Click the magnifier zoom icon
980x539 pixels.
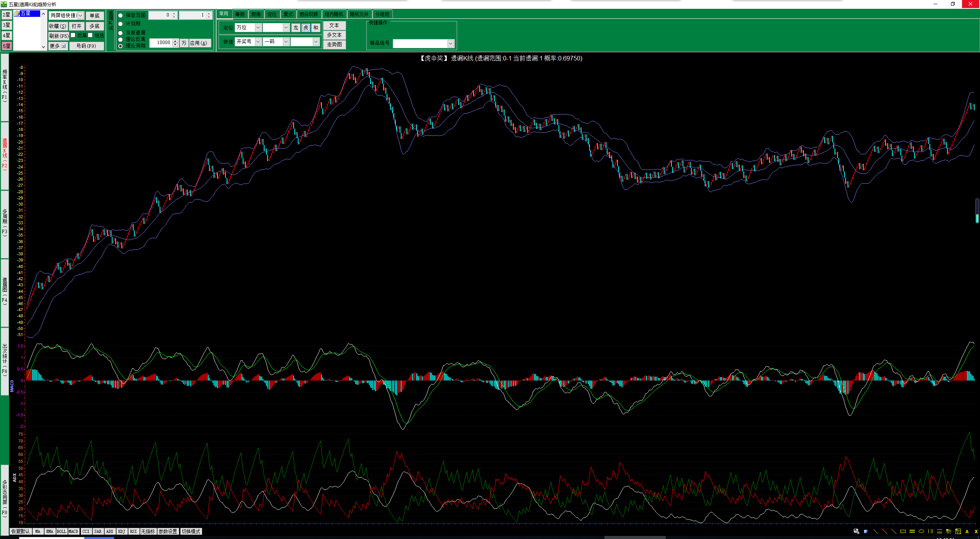click(x=856, y=531)
